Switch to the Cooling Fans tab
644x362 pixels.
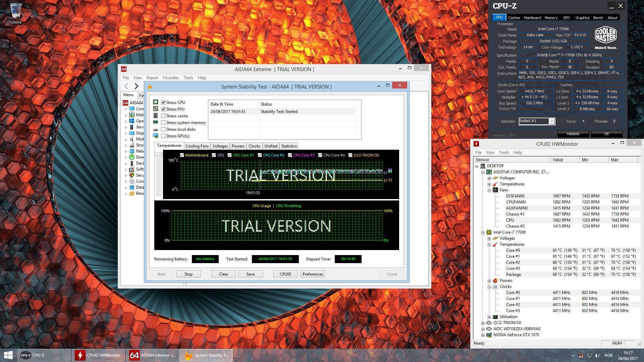[x=197, y=146]
